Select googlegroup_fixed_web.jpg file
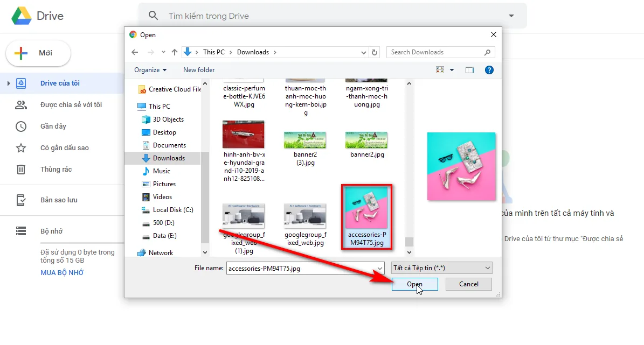644x345 pixels. 305,224
